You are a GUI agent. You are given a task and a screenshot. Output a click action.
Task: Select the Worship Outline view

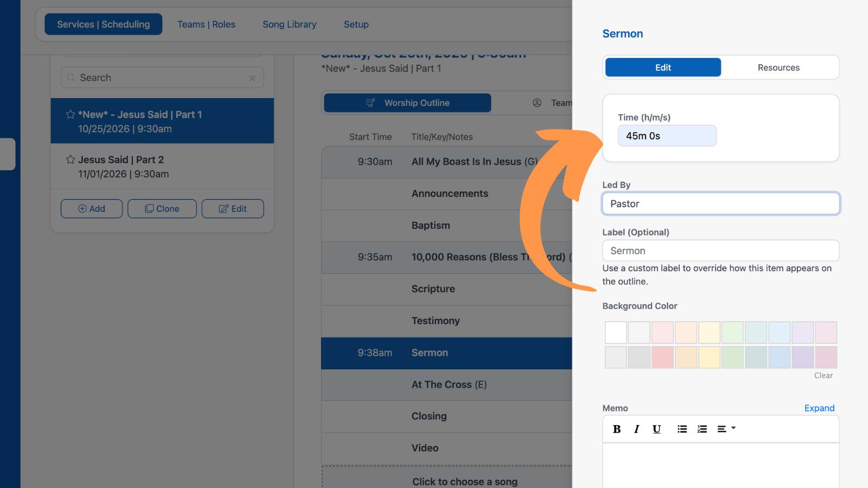point(407,103)
